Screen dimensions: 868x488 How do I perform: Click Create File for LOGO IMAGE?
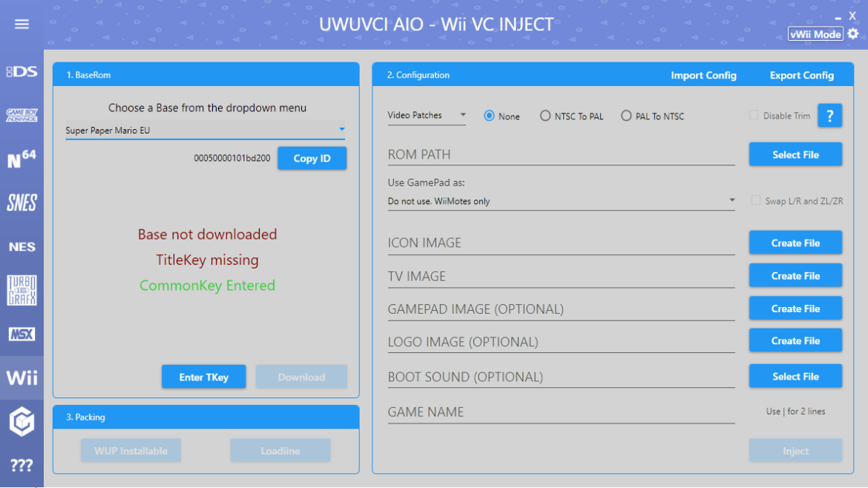795,341
